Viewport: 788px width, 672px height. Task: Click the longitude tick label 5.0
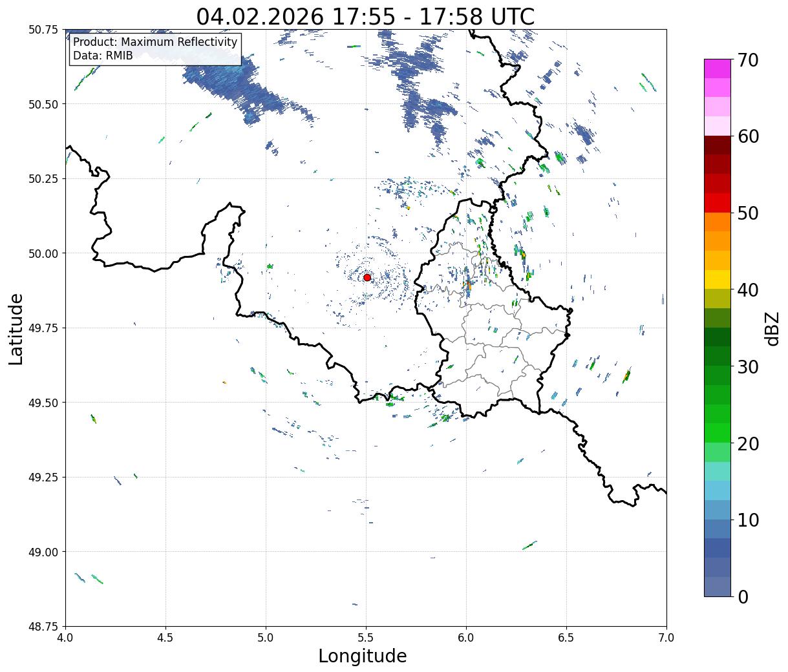point(266,637)
